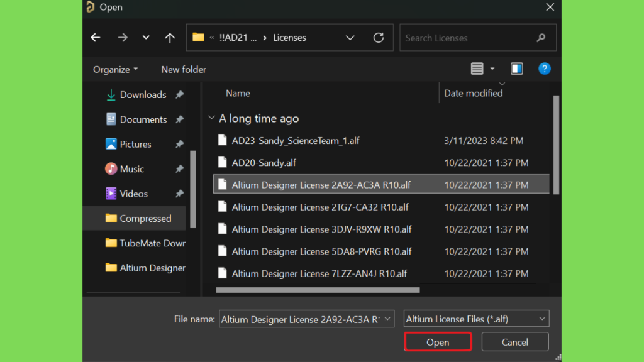644x362 pixels.
Task: Open the Altium License Files type dropdown
Action: [x=476, y=319]
